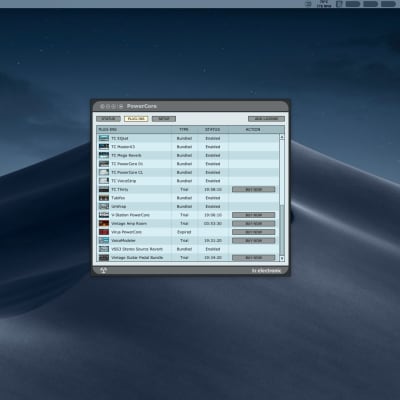Viewport: 400px width, 400px height.
Task: Click Buy Now for Virus PowerCore
Action: [254, 232]
